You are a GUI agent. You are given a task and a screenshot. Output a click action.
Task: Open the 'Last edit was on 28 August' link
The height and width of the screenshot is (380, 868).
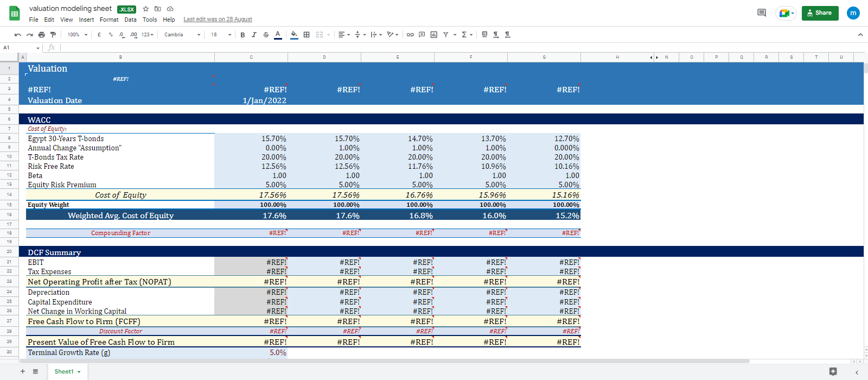(x=218, y=20)
